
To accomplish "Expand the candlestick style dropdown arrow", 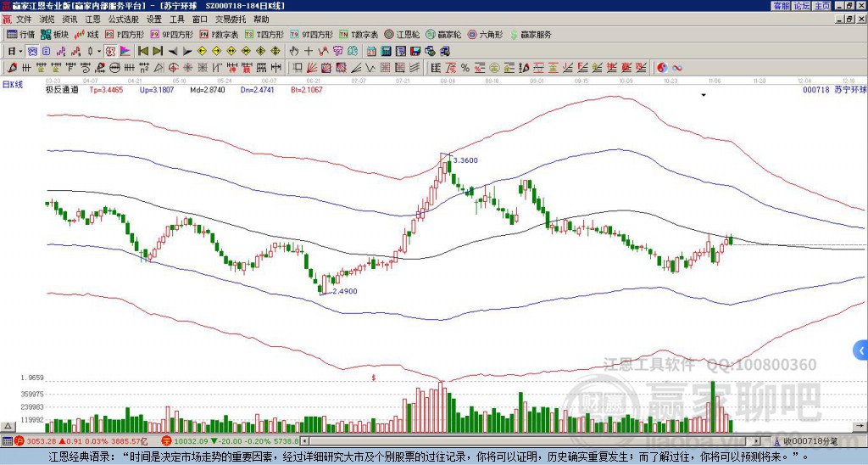I will [99, 52].
